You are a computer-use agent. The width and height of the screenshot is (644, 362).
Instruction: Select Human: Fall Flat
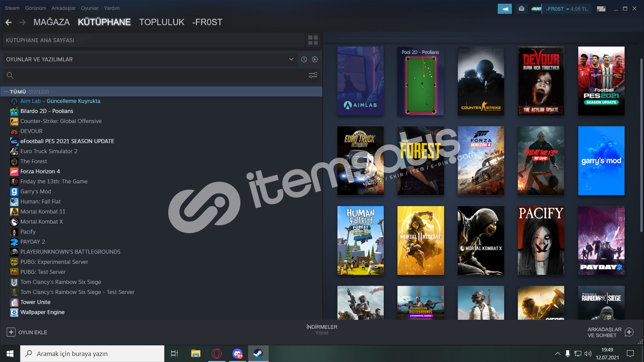point(41,201)
